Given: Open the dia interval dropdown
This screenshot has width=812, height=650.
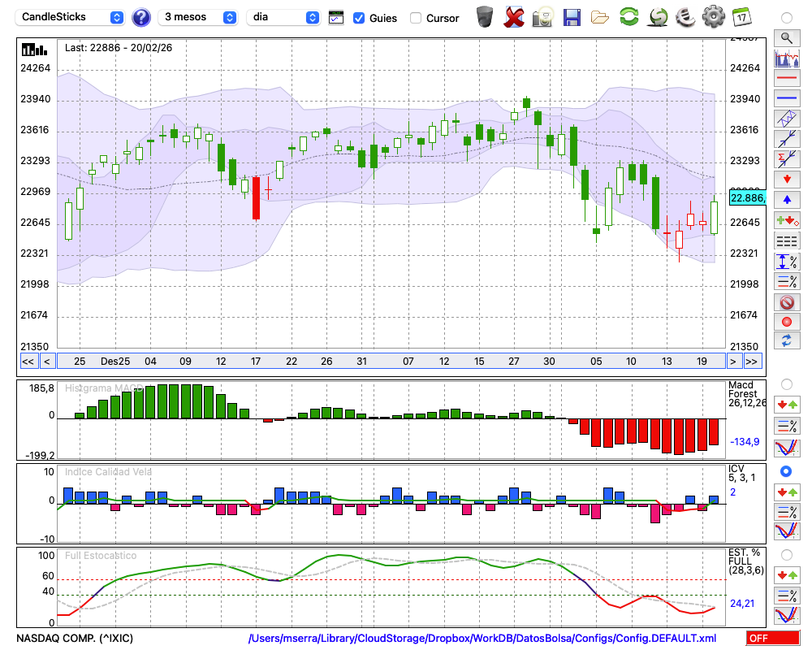Looking at the screenshot, I should tap(283, 18).
